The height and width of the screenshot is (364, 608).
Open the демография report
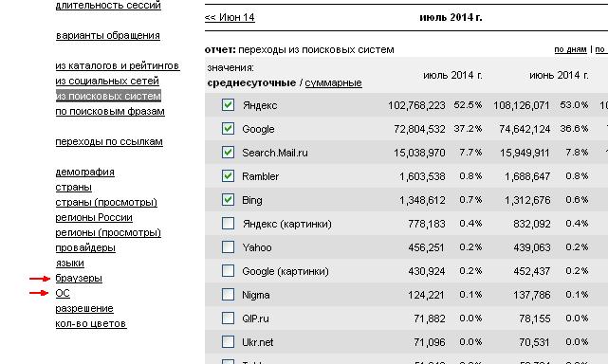tap(85, 173)
